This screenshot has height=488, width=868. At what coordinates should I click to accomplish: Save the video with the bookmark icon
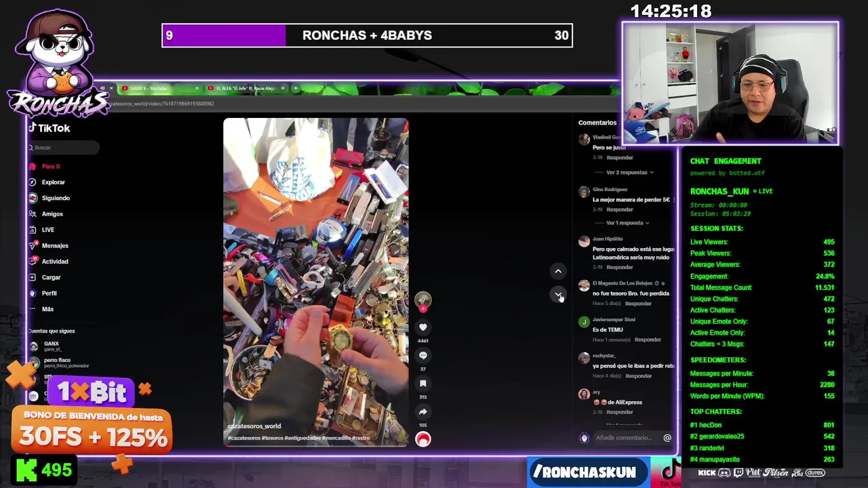click(422, 384)
